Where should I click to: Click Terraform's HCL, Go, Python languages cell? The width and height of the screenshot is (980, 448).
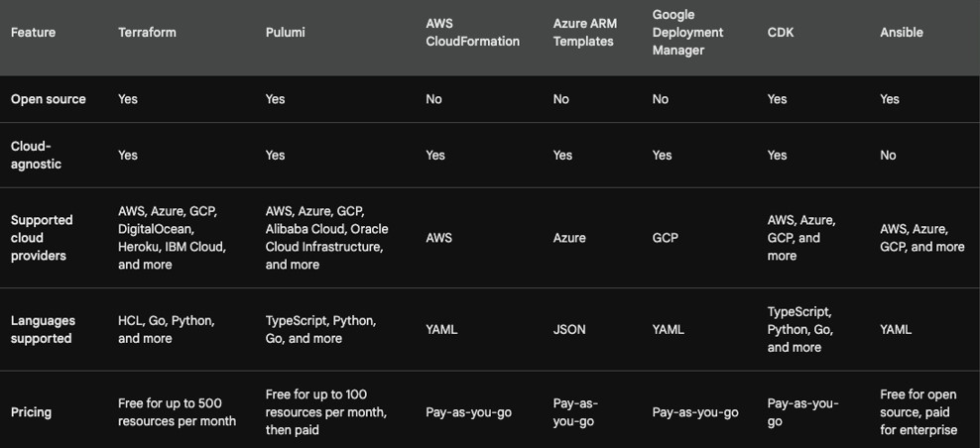click(x=167, y=329)
